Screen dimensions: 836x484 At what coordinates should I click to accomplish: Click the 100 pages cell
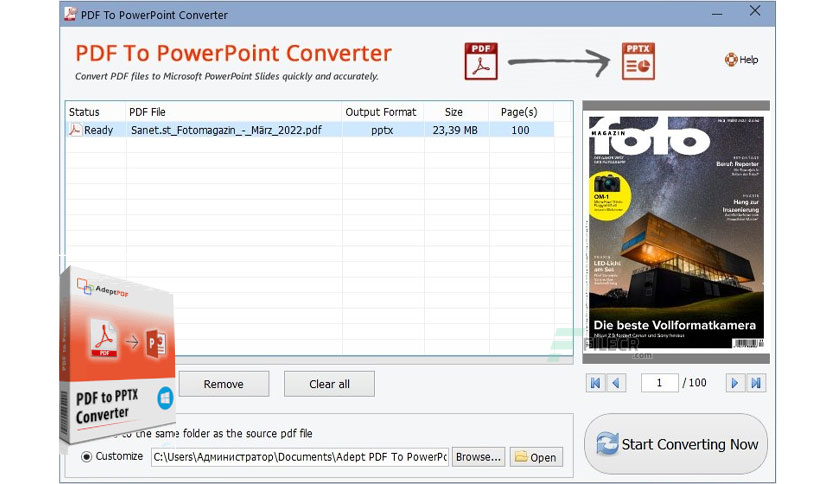click(x=520, y=130)
